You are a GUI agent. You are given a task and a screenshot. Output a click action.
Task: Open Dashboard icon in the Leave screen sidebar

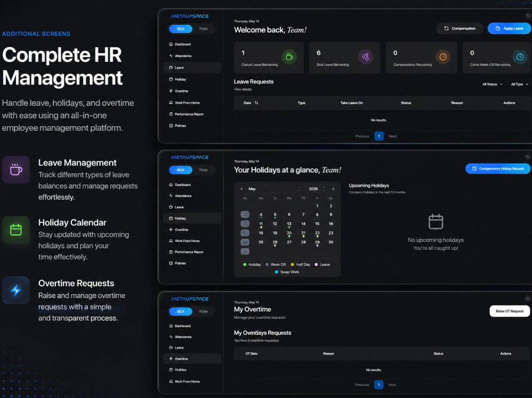[171, 44]
